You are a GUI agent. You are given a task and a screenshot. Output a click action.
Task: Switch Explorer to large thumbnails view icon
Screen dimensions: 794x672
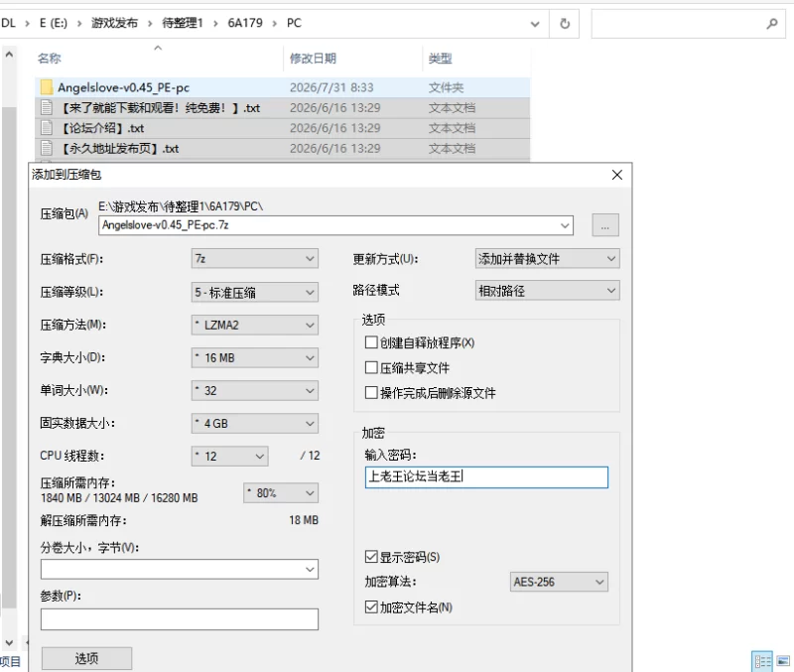point(783,661)
